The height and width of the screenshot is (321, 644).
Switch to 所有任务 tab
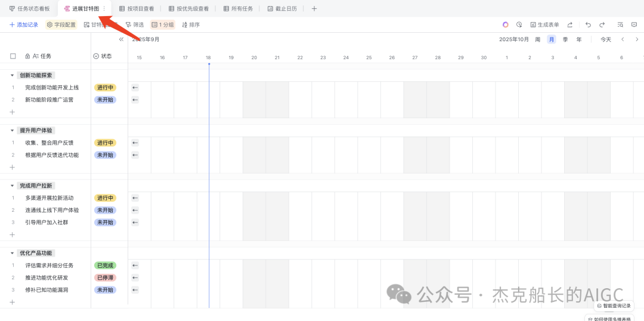238,8
